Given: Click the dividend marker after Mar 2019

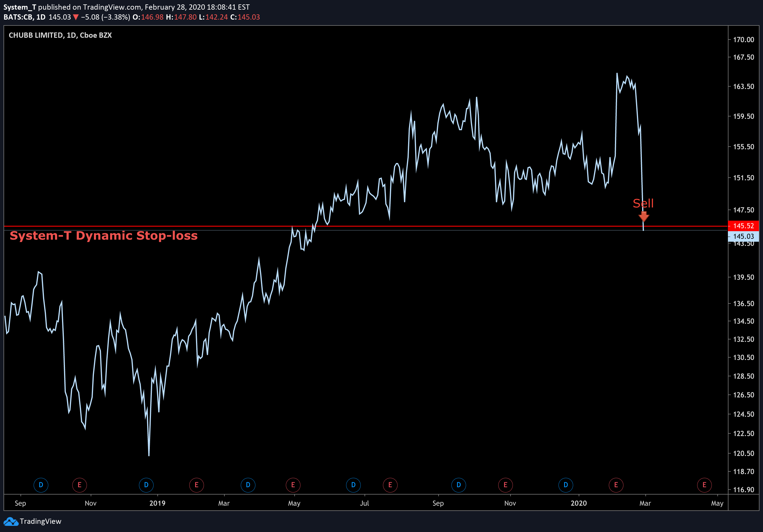Looking at the screenshot, I should 248,485.
